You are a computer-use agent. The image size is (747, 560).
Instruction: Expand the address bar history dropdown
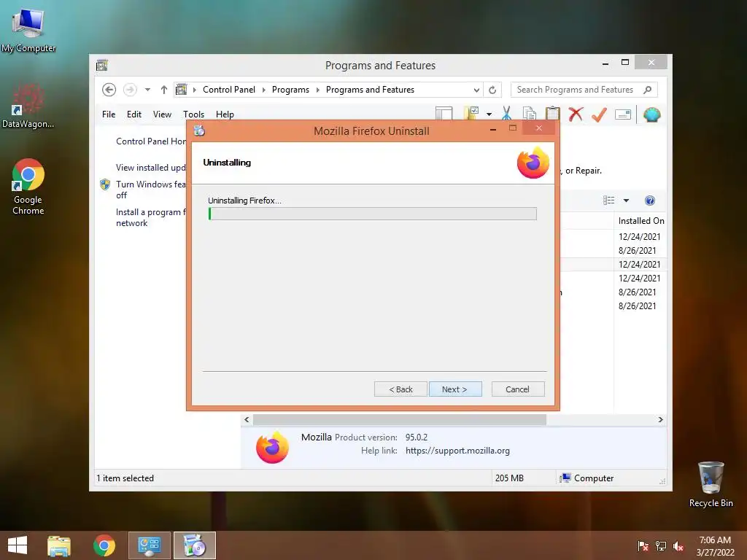point(476,90)
